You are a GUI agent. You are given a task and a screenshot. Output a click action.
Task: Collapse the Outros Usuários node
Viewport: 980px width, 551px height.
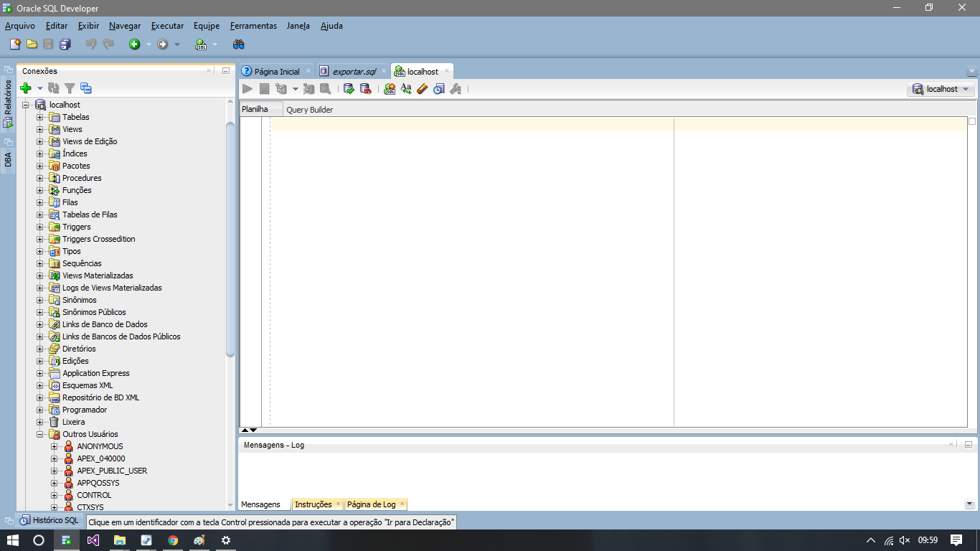pos(40,434)
